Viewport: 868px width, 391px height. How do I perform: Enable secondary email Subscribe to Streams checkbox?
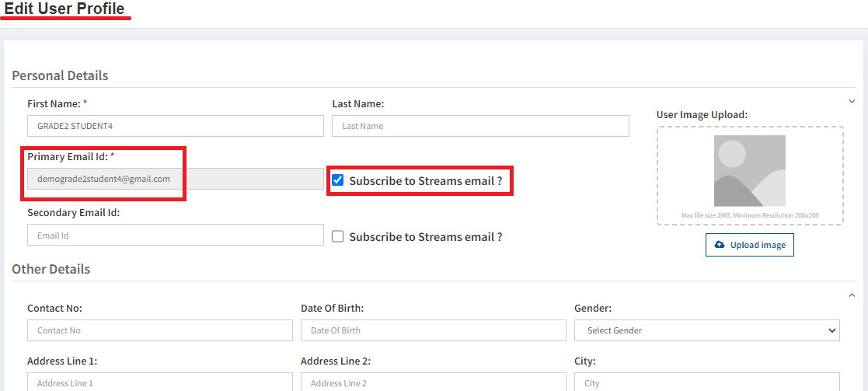pyautogui.click(x=338, y=236)
